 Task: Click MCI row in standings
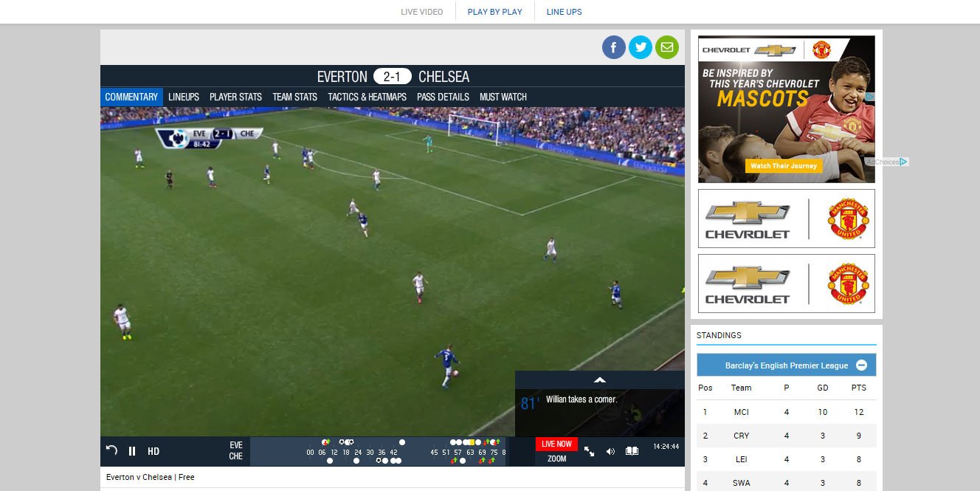(x=787, y=412)
